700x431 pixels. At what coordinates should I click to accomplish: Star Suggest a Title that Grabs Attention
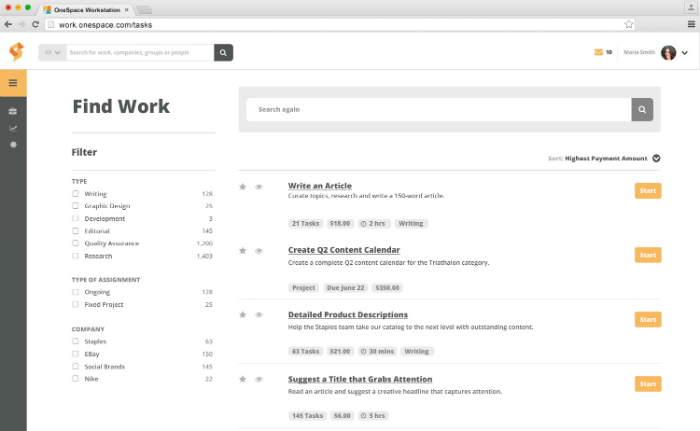click(242, 379)
